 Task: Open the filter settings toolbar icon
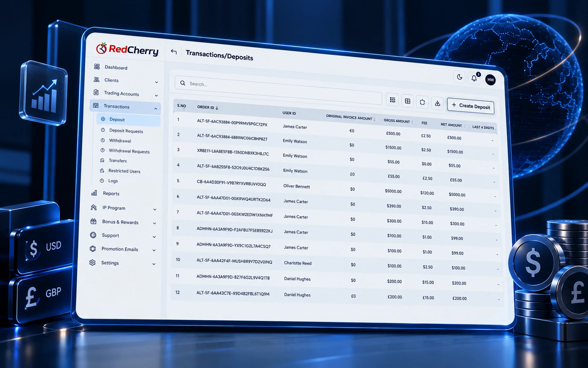point(392,100)
